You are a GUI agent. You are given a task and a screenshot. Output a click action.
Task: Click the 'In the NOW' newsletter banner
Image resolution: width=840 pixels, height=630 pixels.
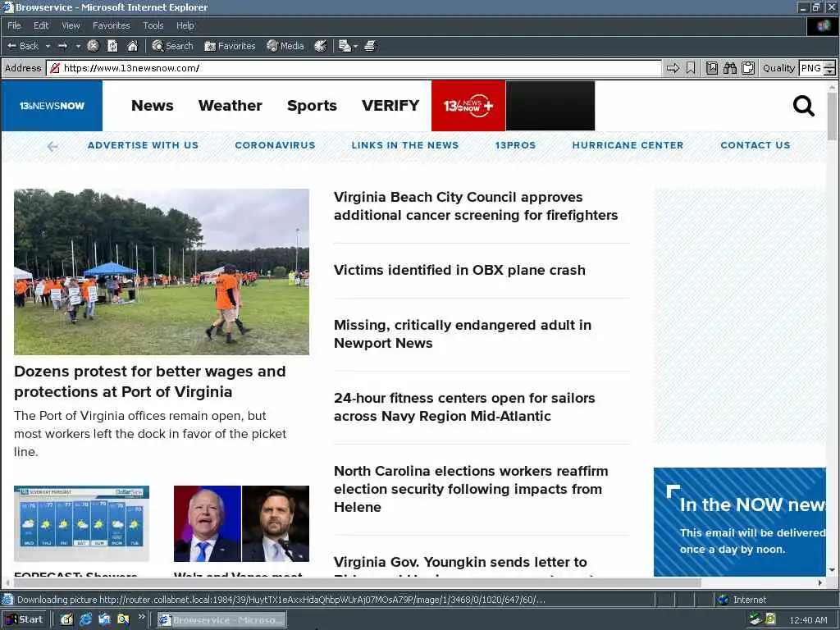coord(739,522)
